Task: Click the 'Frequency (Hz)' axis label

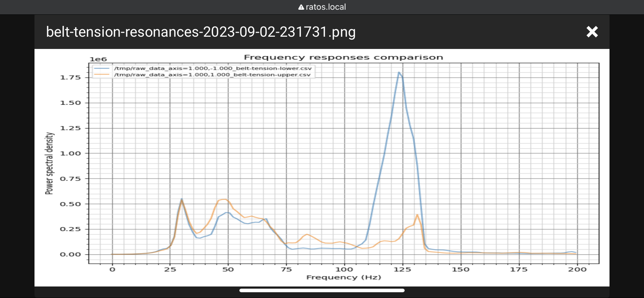Action: click(x=343, y=277)
